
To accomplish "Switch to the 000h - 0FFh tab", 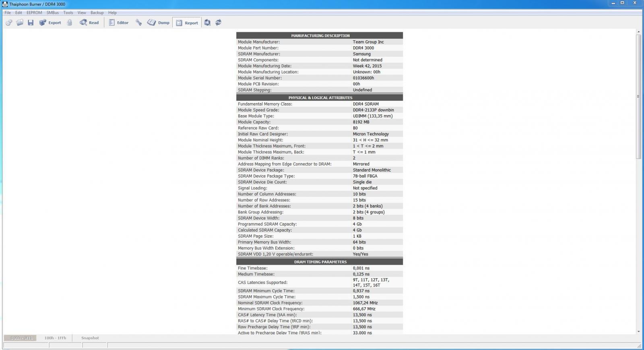I will click(20, 338).
